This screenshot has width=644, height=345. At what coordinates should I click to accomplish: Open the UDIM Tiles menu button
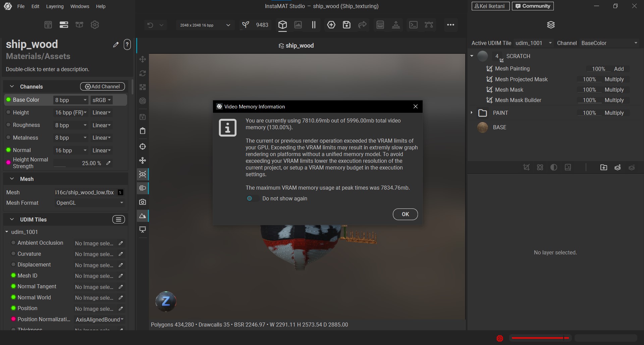click(x=118, y=219)
